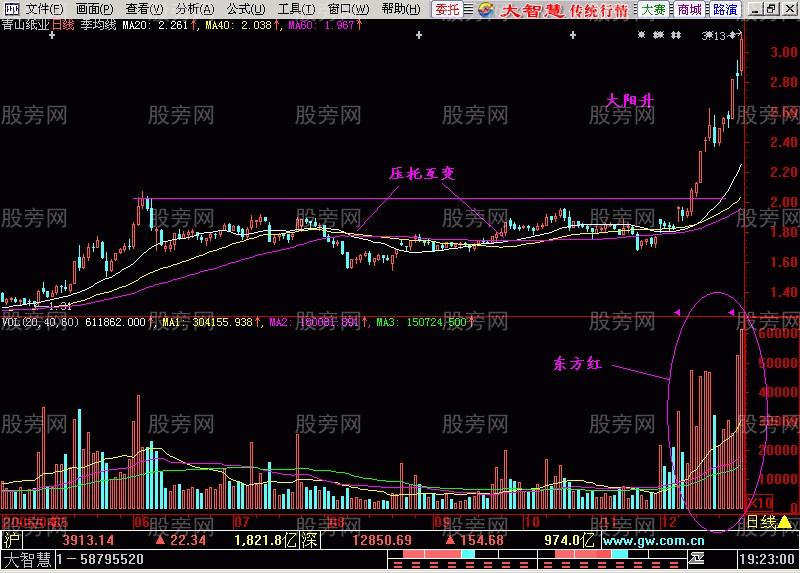
Task: Click the Shanghai turnover 1,821.8亿
Action: coord(265,540)
